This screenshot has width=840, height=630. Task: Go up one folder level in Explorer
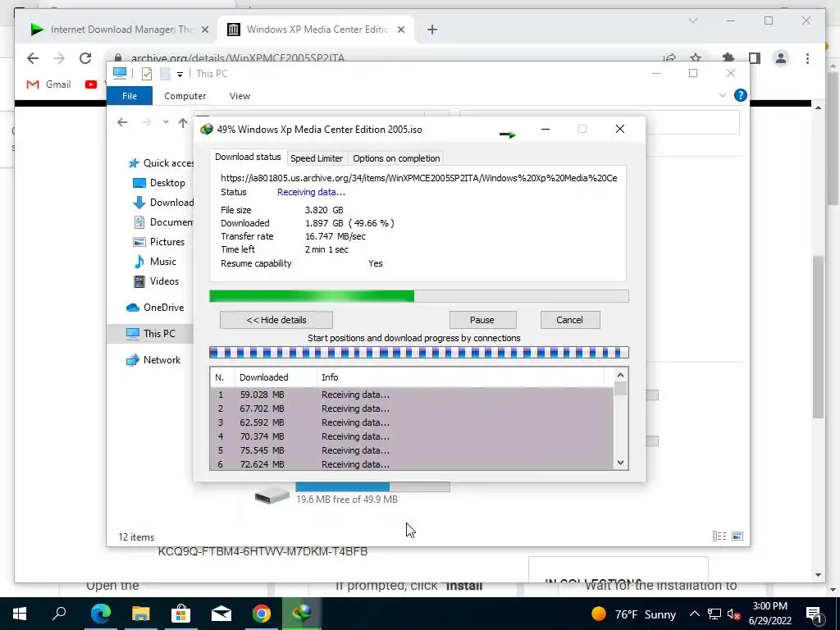tap(183, 123)
